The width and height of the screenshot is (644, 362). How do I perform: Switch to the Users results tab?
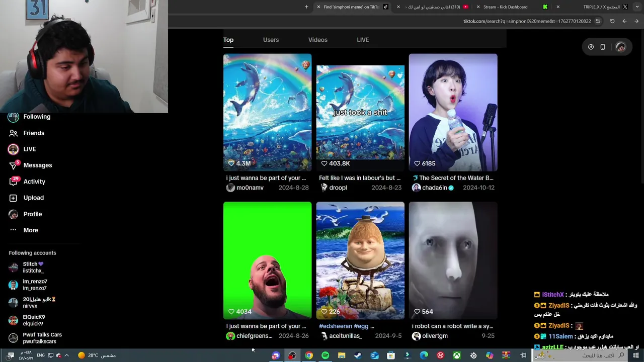(x=271, y=40)
